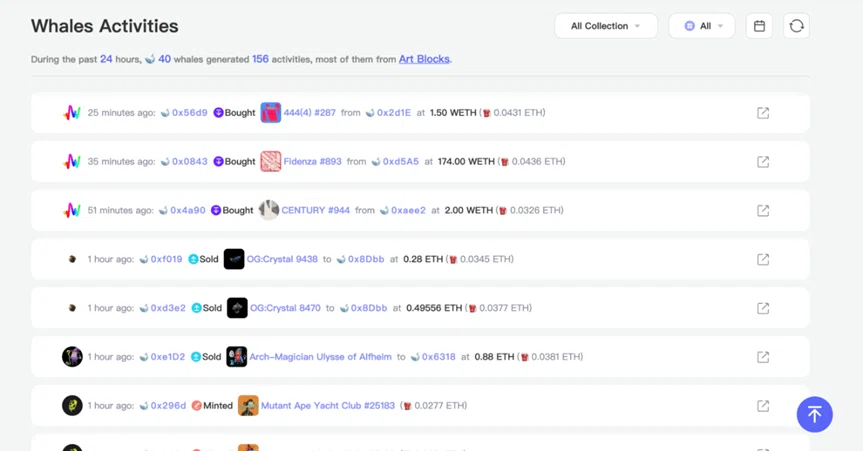Open Fidenza #893 NFT link
The width and height of the screenshot is (863, 451).
pos(312,161)
